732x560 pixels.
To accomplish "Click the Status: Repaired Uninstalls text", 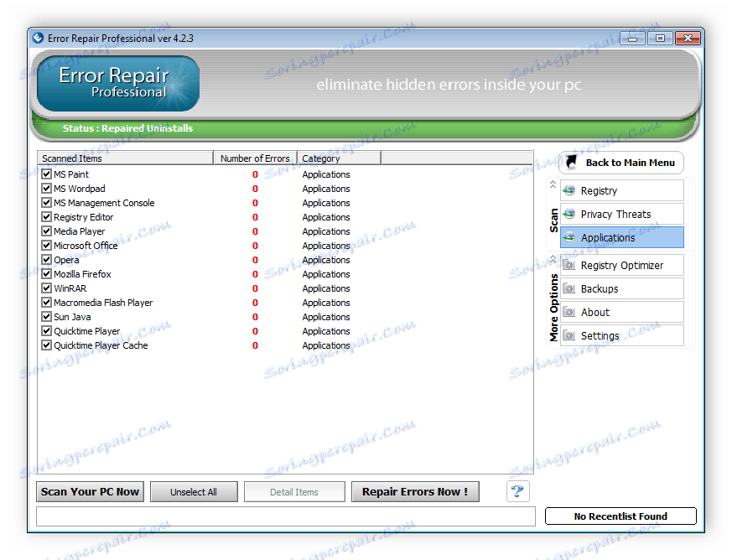I will tap(127, 128).
